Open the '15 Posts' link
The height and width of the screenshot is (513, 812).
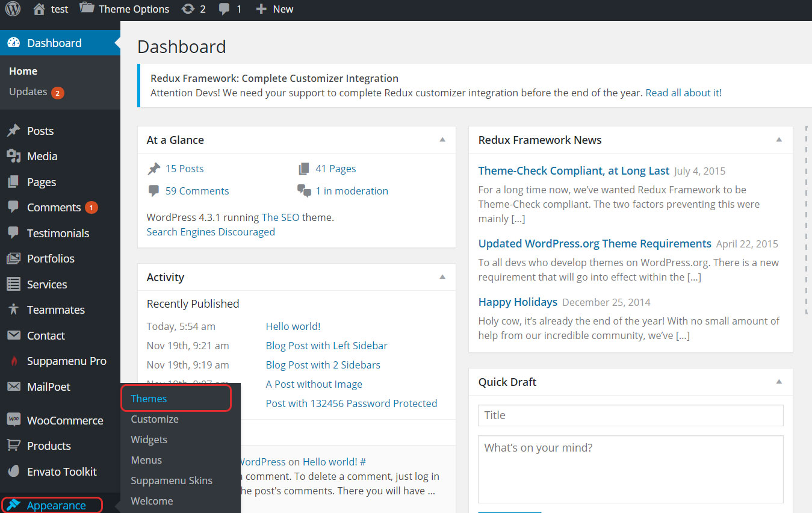pos(184,169)
